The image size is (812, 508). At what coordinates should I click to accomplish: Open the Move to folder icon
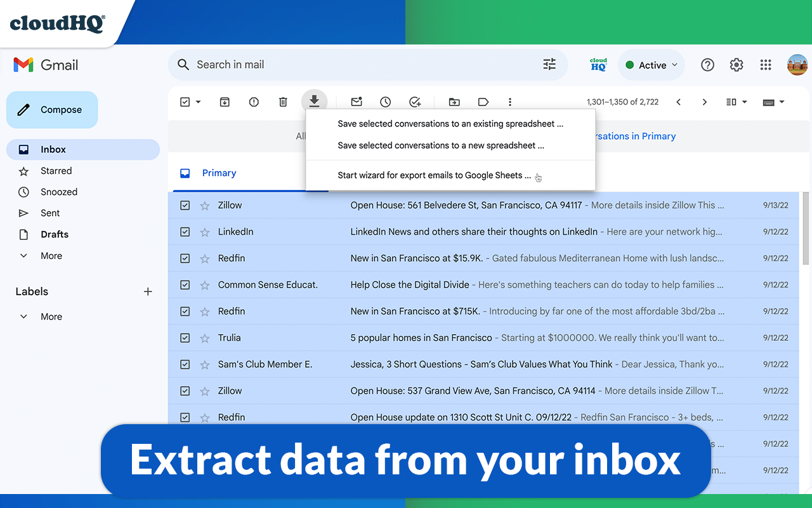click(454, 102)
